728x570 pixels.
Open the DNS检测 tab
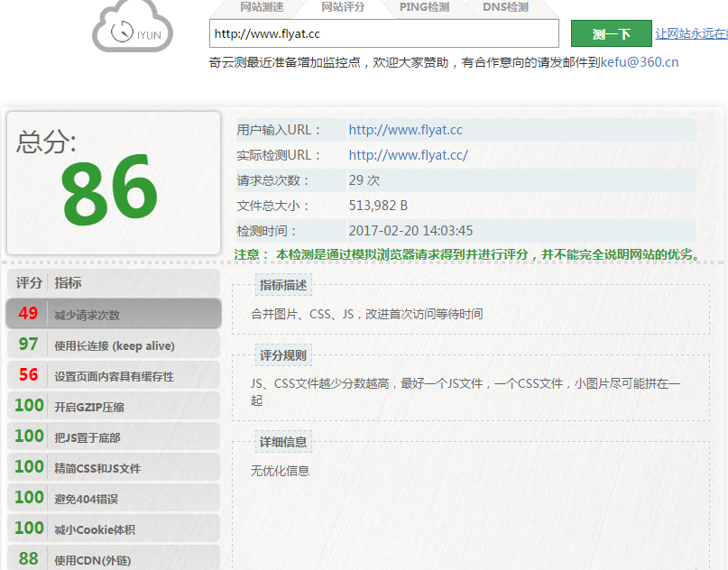click(x=505, y=7)
